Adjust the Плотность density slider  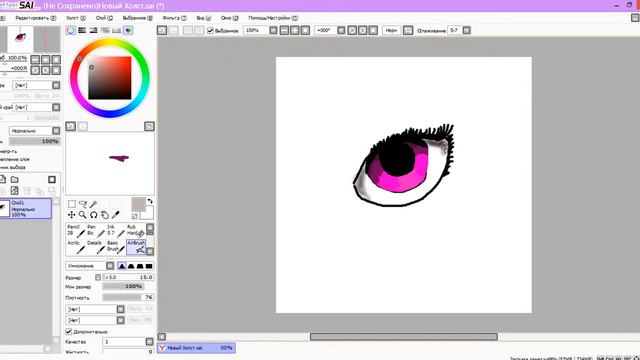click(128, 297)
